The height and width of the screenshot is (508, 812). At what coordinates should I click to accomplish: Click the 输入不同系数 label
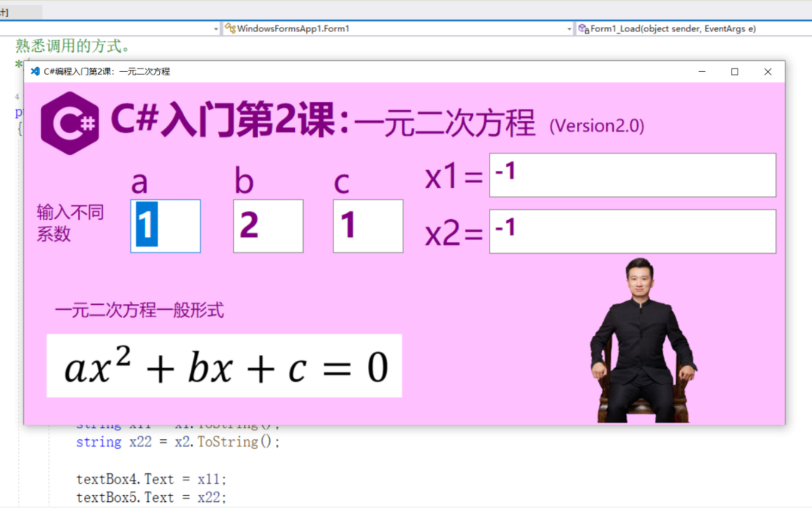coord(70,223)
